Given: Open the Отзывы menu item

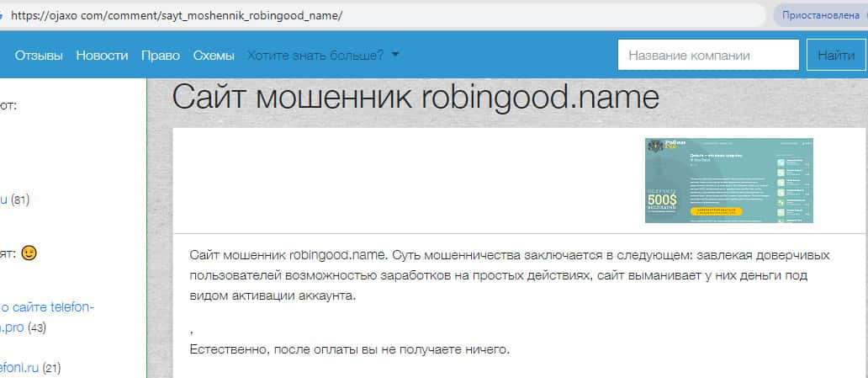Looking at the screenshot, I should click(39, 56).
